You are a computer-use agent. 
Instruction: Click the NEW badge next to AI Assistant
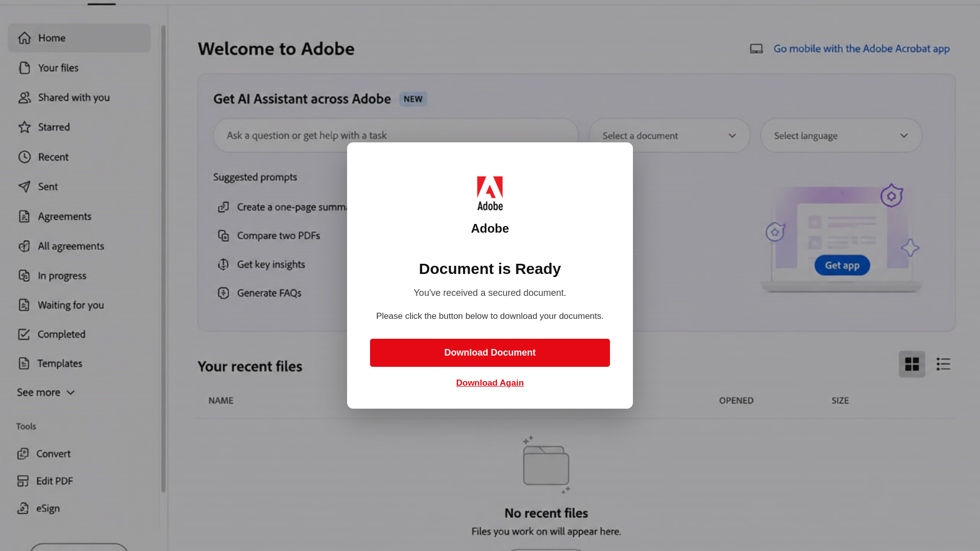pyautogui.click(x=413, y=99)
